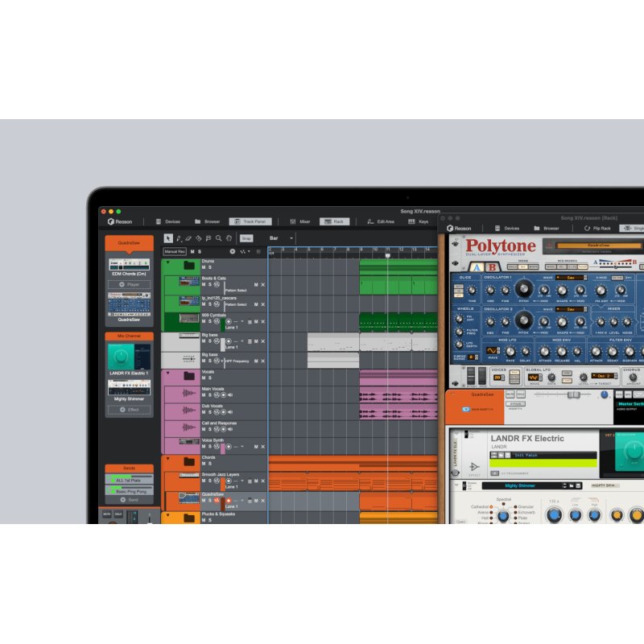The image size is (644, 644).
Task: Open the Bar snap value dropdown
Action: tap(281, 238)
